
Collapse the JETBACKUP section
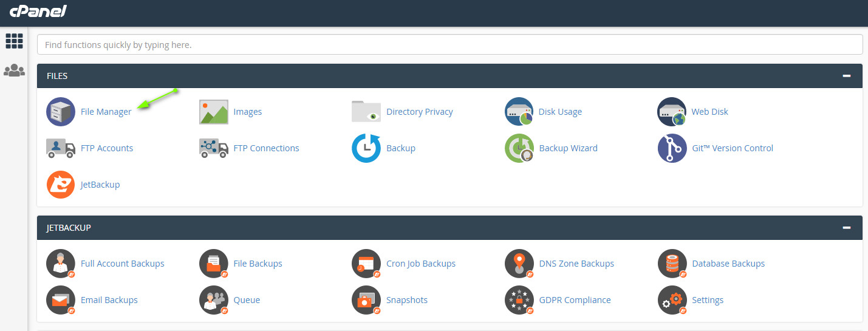(x=846, y=228)
